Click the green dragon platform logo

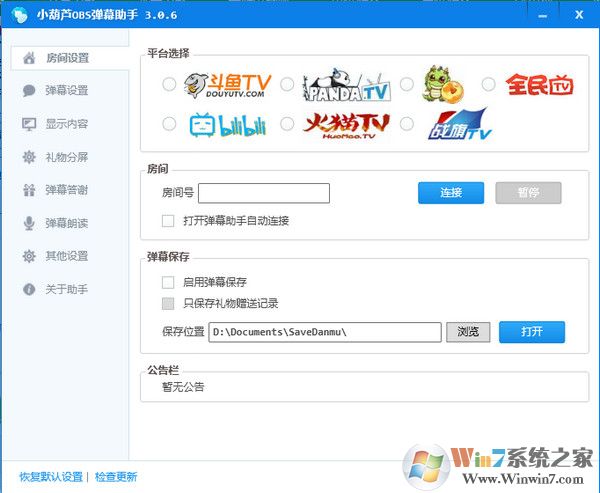442,84
